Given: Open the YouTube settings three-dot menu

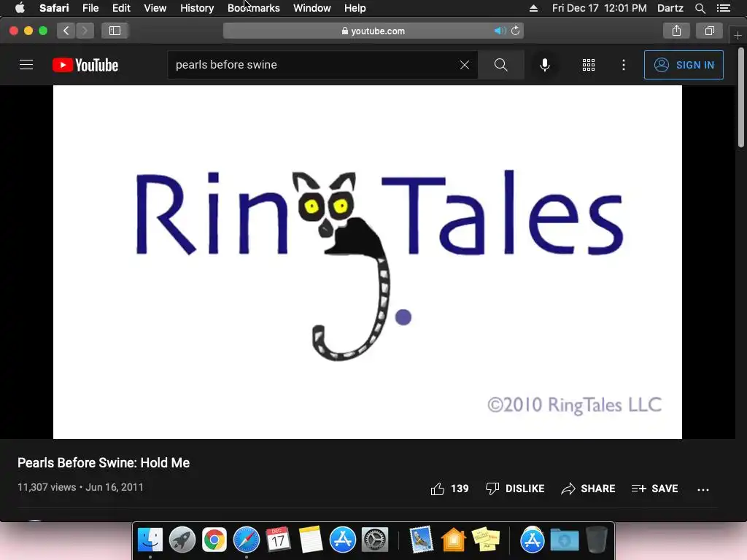Looking at the screenshot, I should point(624,65).
